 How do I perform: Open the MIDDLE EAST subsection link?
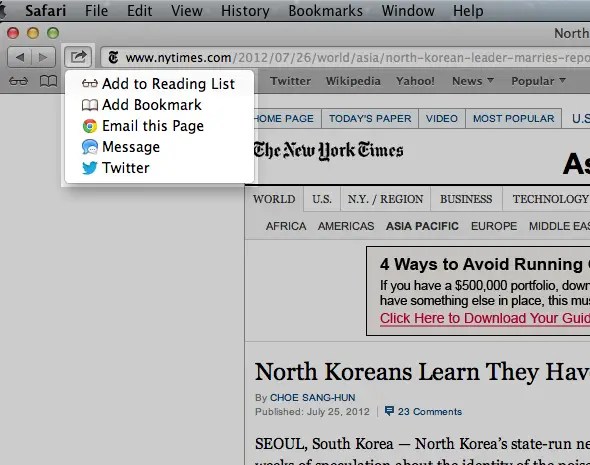(x=559, y=226)
